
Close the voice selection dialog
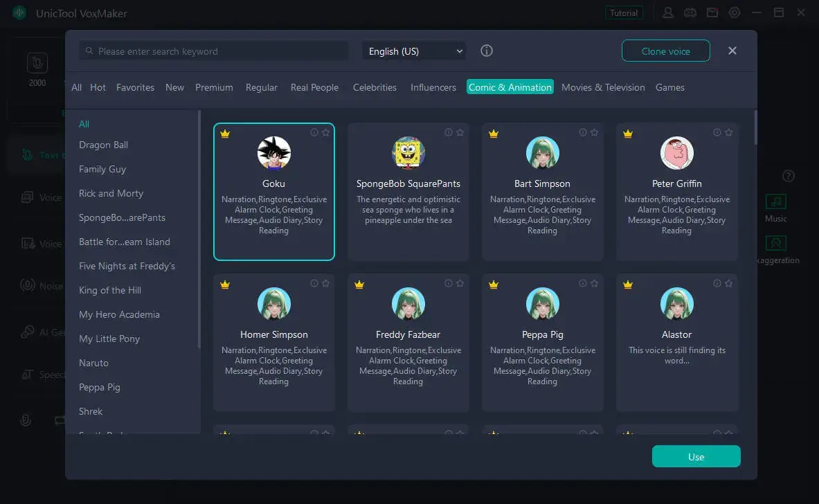click(732, 51)
